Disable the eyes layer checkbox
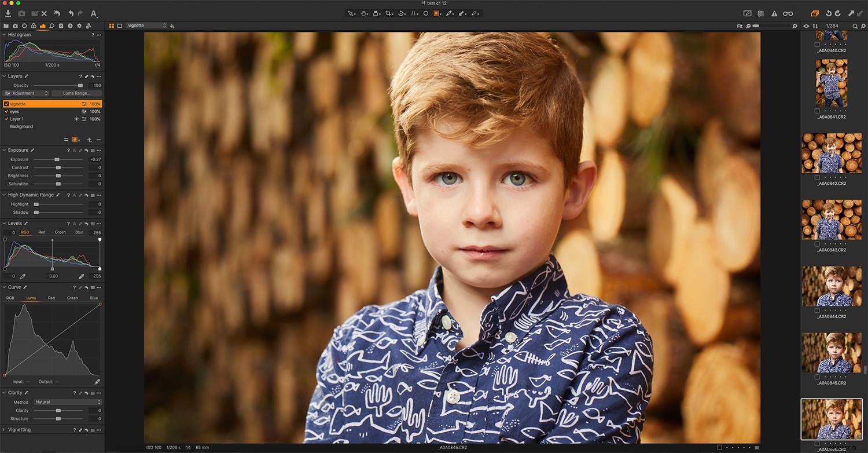The image size is (868, 453). click(x=7, y=111)
